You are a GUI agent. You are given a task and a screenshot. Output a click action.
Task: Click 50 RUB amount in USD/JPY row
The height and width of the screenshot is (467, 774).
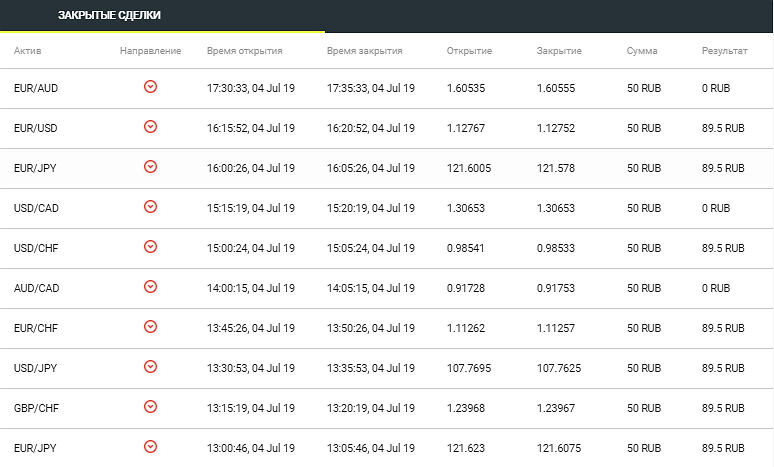click(644, 368)
